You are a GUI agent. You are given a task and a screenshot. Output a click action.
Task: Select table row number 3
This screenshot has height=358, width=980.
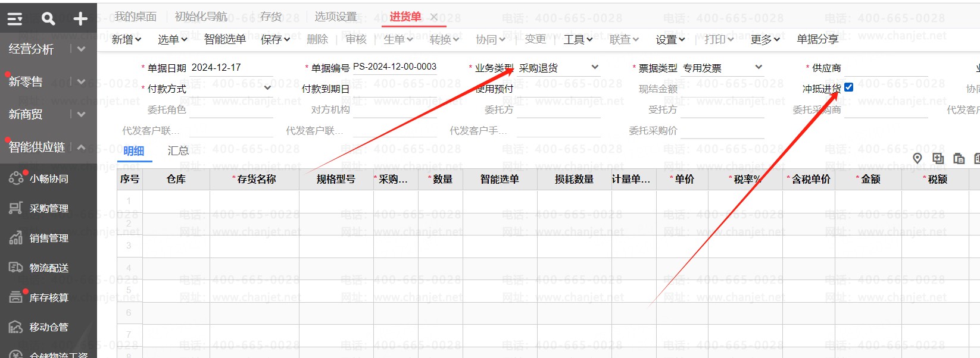129,246
